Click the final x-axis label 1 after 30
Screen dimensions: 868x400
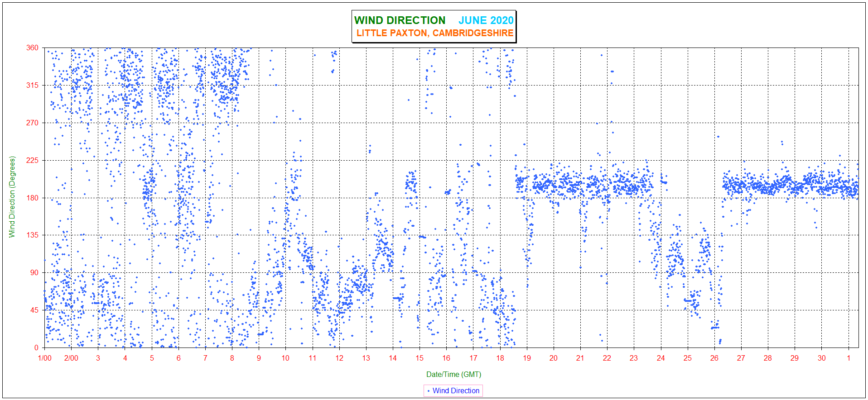[849, 358]
